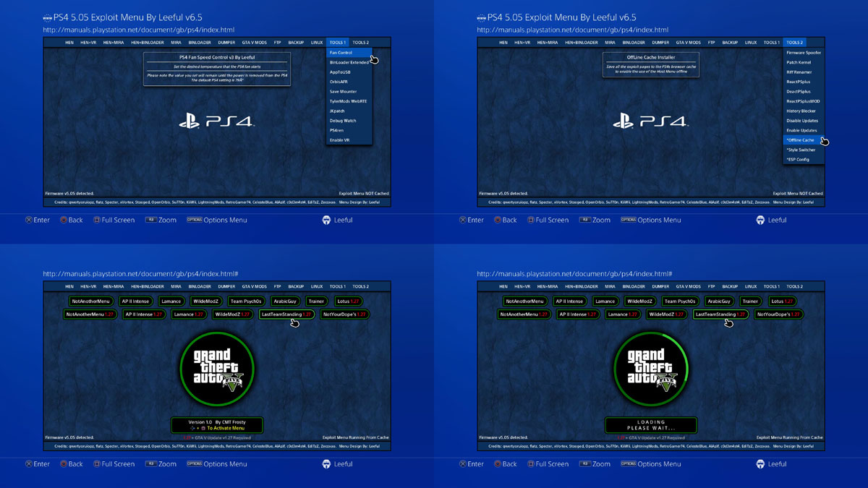Choose Debug Watch from TOOLS 1 list
This screenshot has height=488, width=868.
click(349, 121)
